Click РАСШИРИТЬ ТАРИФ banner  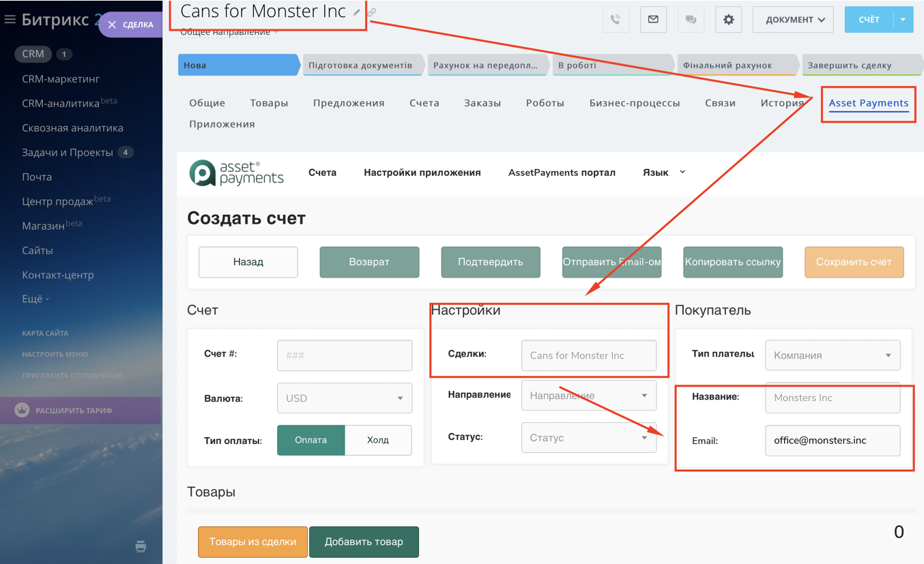[81, 411]
